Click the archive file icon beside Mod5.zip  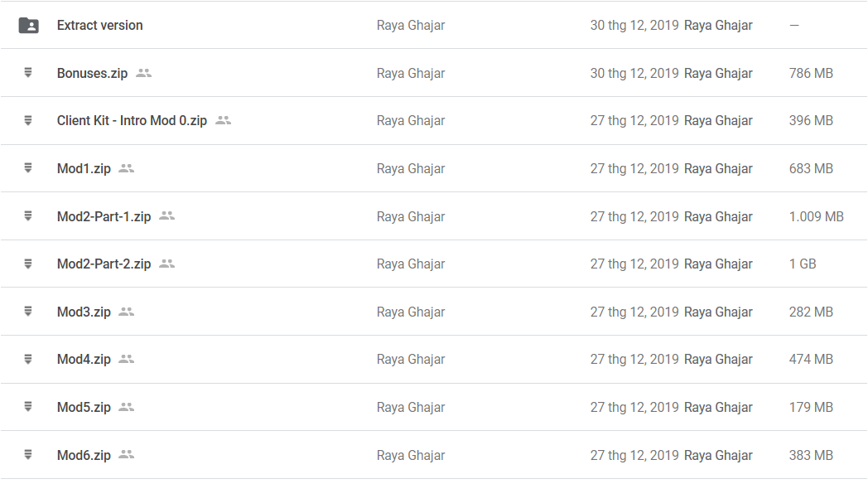[28, 407]
